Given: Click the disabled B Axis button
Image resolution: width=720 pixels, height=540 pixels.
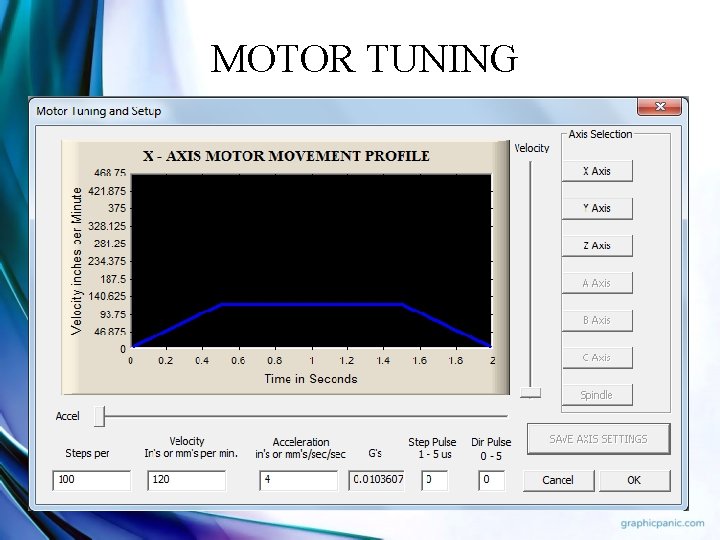Looking at the screenshot, I should (x=597, y=320).
